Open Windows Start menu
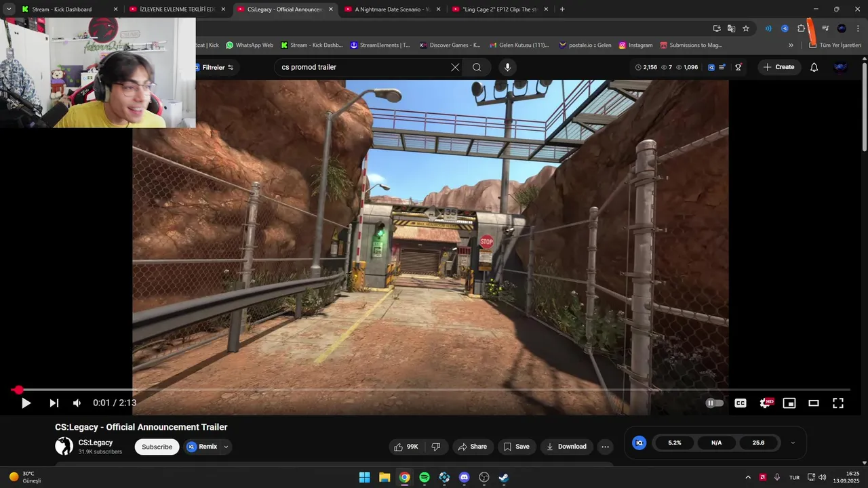 pyautogui.click(x=364, y=477)
